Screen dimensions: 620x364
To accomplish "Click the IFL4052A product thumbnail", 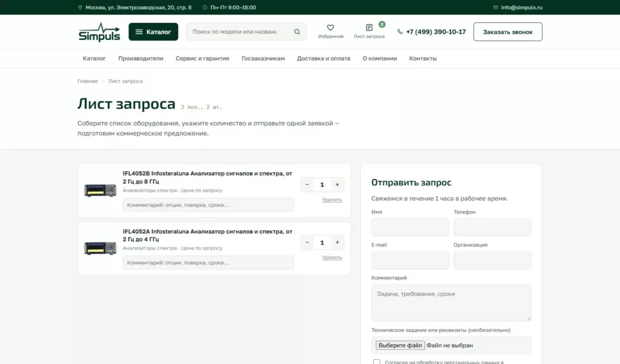I will (101, 248).
